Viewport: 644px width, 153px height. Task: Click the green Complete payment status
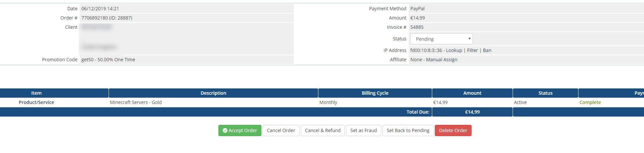point(590,102)
